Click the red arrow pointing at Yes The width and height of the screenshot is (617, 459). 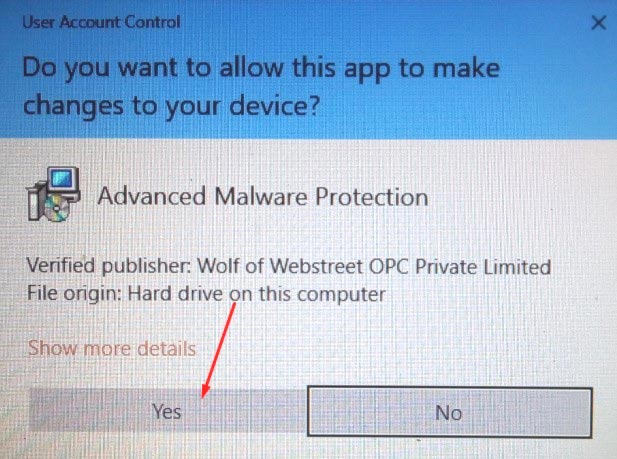[219, 350]
